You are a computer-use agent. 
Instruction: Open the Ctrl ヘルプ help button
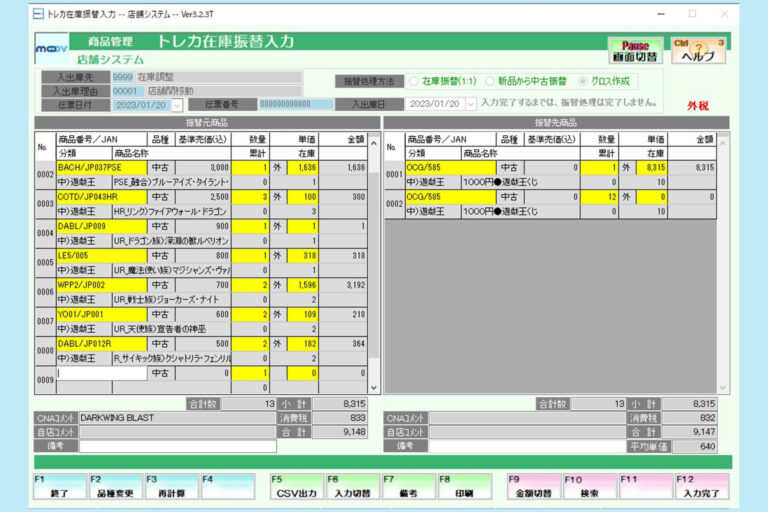[698, 51]
